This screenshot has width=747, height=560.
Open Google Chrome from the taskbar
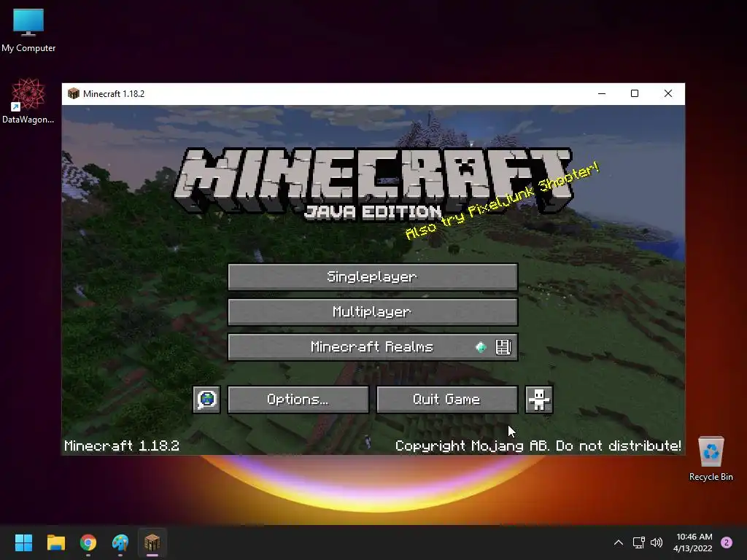click(x=88, y=542)
